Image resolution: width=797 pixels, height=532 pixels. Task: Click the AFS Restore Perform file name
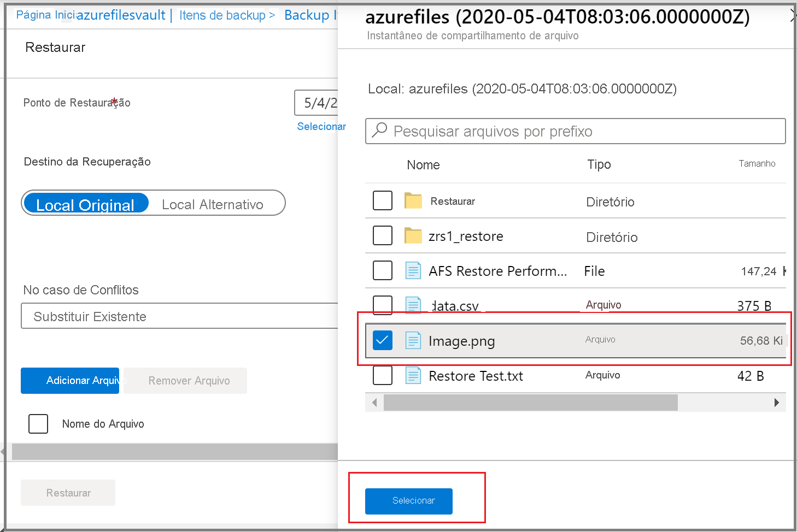[x=498, y=271]
